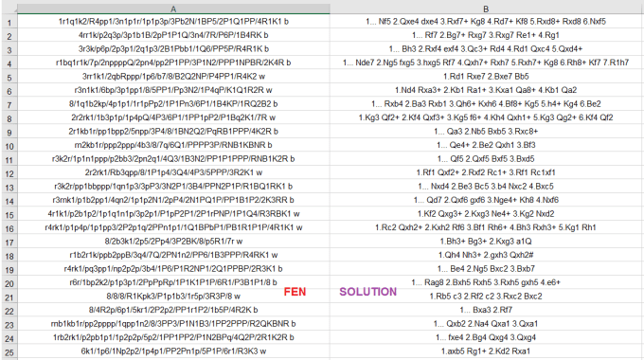Select row 8 header
The image size is (644, 360).
pyautogui.click(x=9, y=117)
